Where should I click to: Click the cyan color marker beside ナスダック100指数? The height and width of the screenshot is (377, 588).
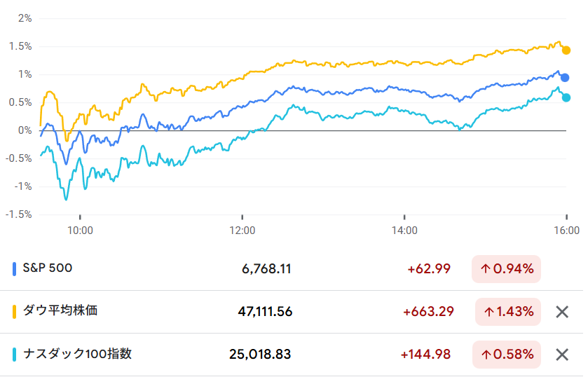15,355
